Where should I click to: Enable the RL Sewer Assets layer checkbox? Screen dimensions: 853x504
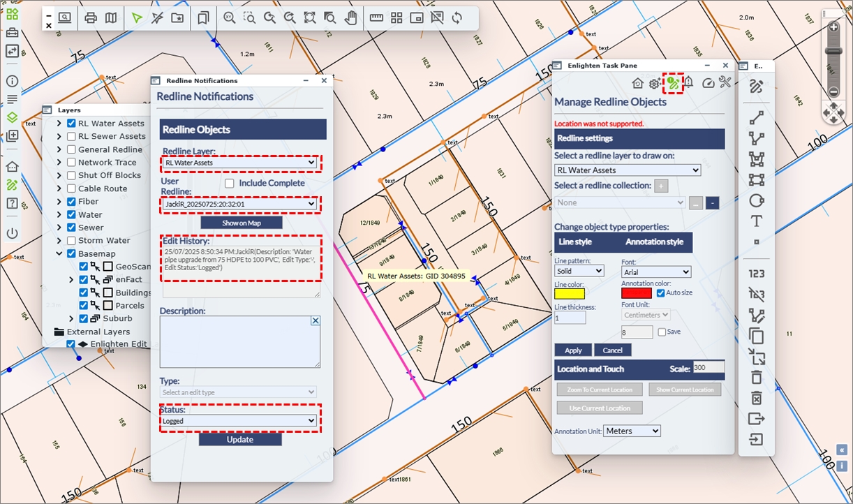pos(71,137)
